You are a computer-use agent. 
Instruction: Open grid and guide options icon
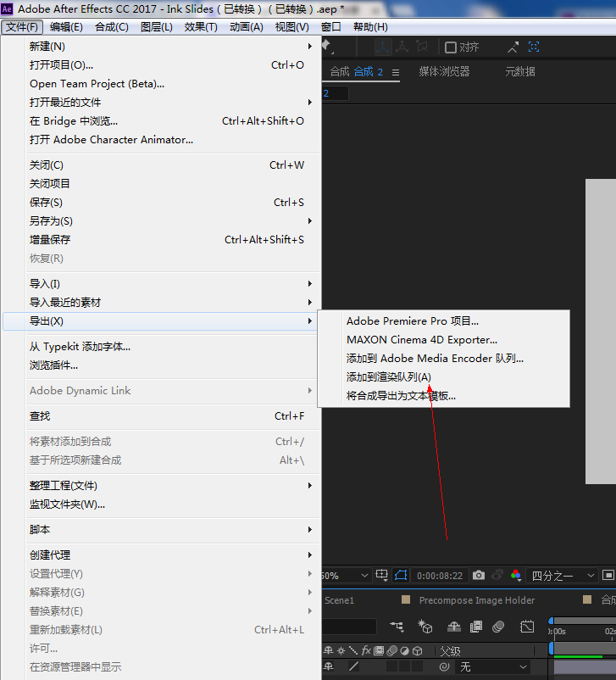[x=381, y=576]
